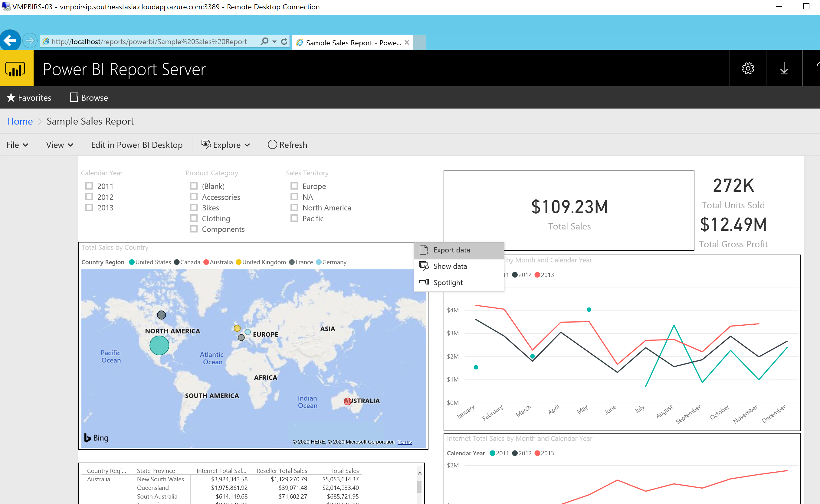Check the North America sales territory checkbox
Viewport: 820px width, 504px height.
pos(294,207)
